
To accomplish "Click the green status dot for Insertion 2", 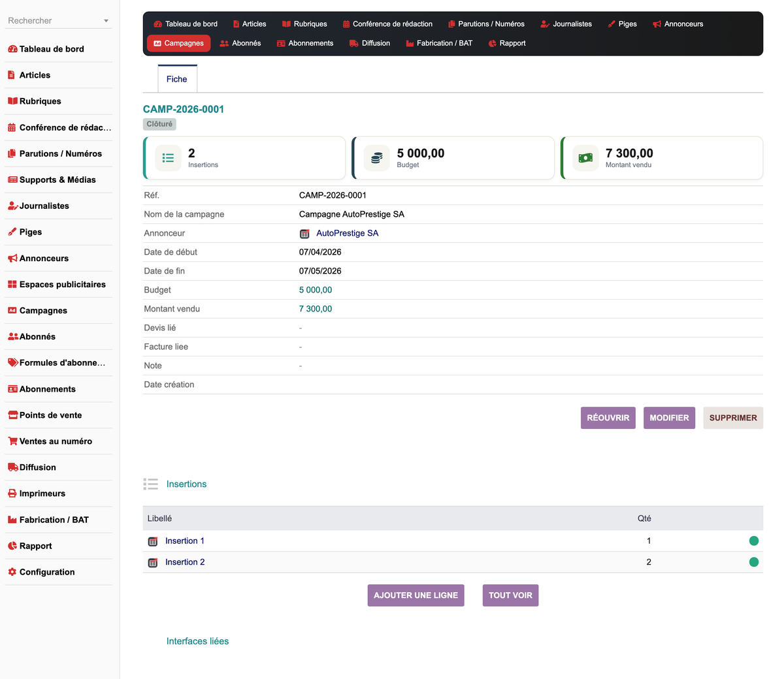I will pyautogui.click(x=754, y=562).
